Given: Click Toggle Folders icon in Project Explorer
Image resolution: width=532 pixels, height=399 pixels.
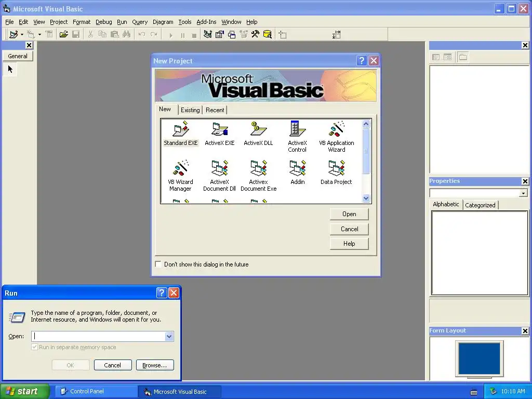Looking at the screenshot, I should pyautogui.click(x=463, y=57).
